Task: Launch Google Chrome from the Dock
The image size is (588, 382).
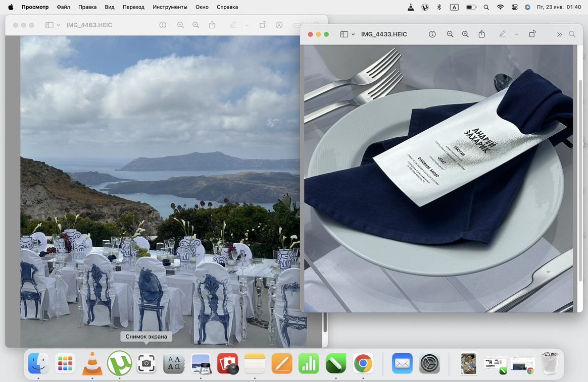Action: coord(363,363)
